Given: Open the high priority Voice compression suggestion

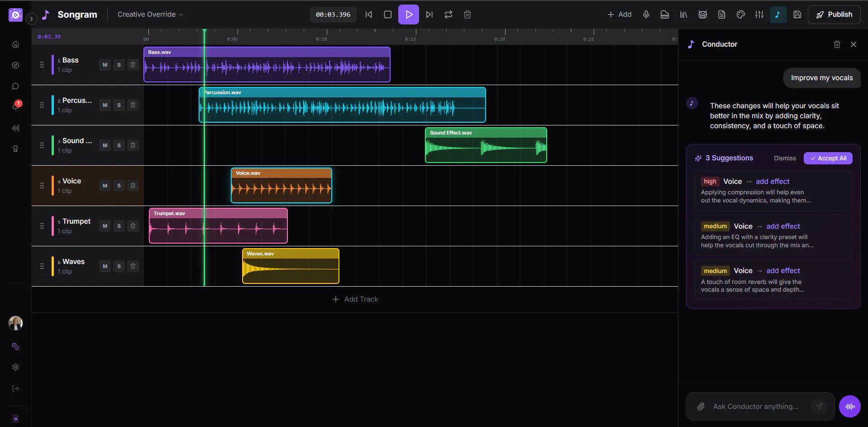Looking at the screenshot, I should 773,191.
